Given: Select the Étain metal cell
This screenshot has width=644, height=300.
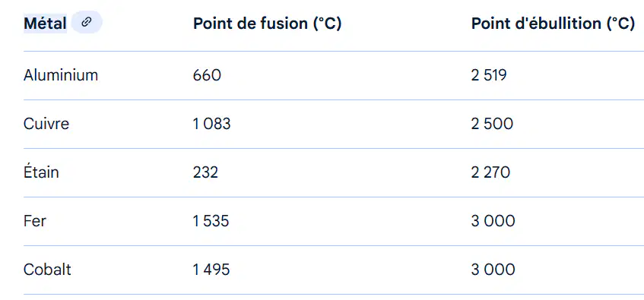Looking at the screenshot, I should 41,172.
